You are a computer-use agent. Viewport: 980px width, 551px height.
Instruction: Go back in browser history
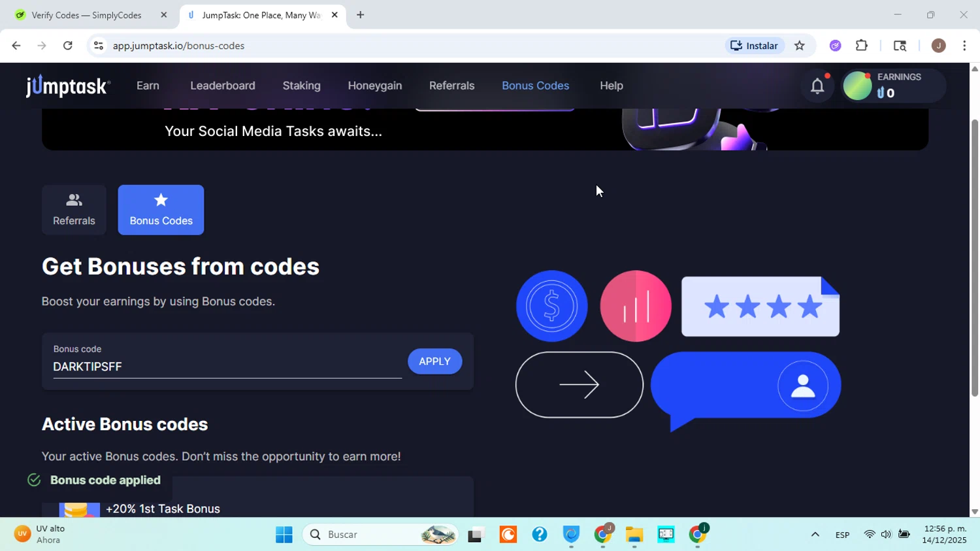click(x=16, y=46)
